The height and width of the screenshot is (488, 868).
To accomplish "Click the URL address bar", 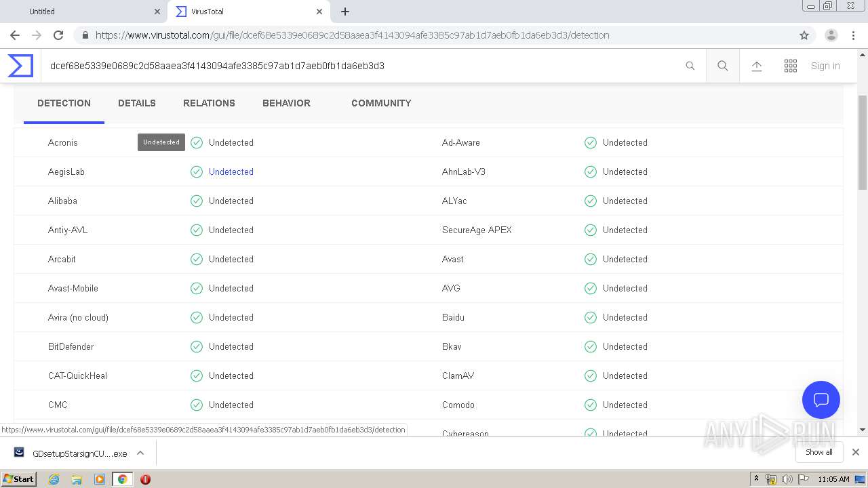I will [434, 35].
